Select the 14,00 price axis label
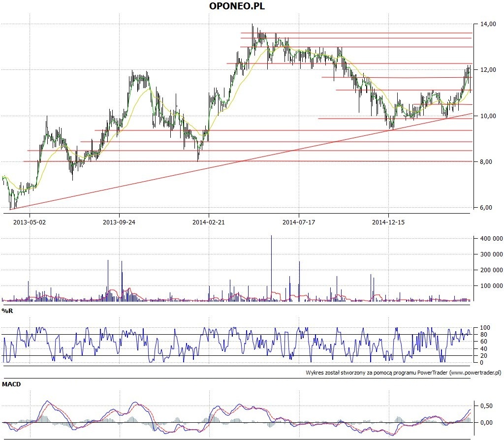The width and height of the screenshot is (504, 440). click(488, 24)
